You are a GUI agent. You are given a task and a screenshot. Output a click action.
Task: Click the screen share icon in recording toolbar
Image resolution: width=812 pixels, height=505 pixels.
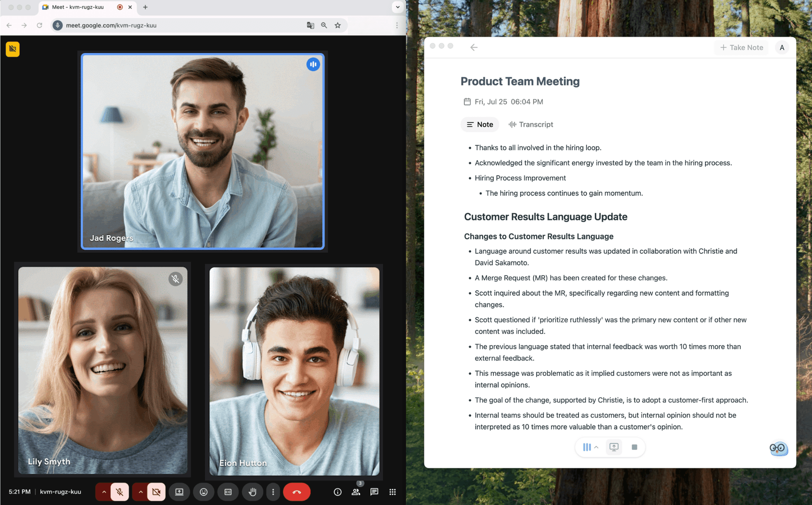(614, 447)
